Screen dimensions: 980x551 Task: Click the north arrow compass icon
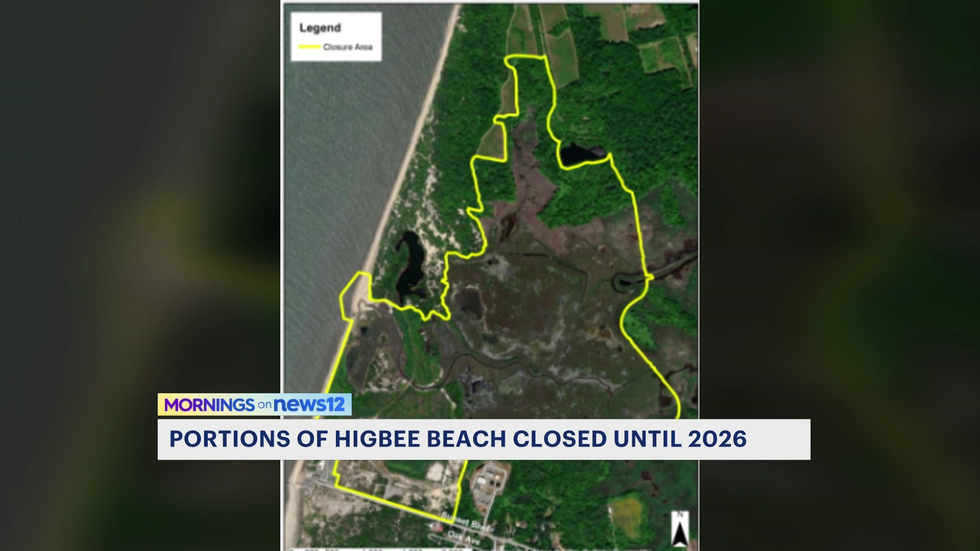click(x=679, y=528)
